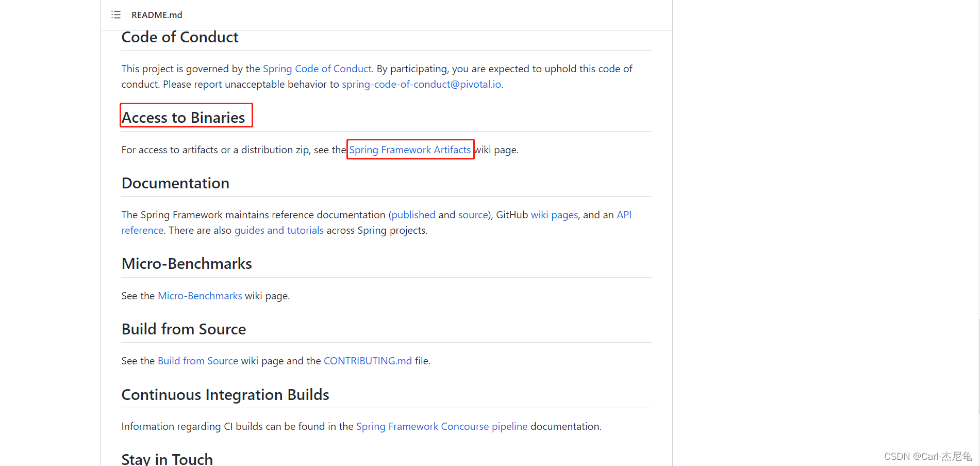Click the Documentation heading
Image resolution: width=980 pixels, height=466 pixels.
coord(175,183)
